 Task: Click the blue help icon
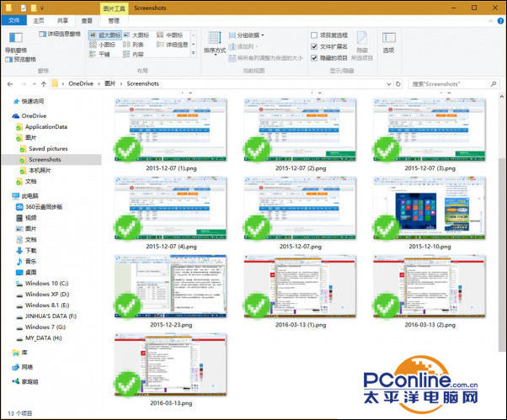(x=500, y=21)
